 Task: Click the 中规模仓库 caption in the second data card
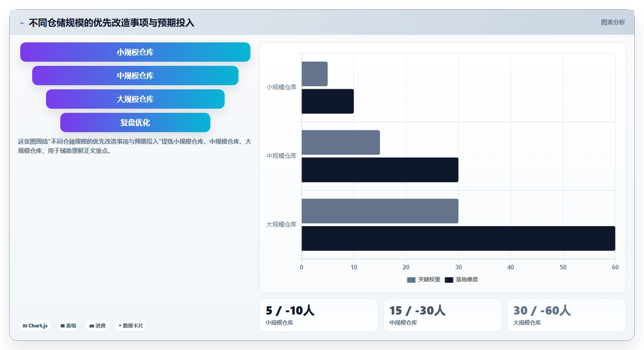click(403, 323)
